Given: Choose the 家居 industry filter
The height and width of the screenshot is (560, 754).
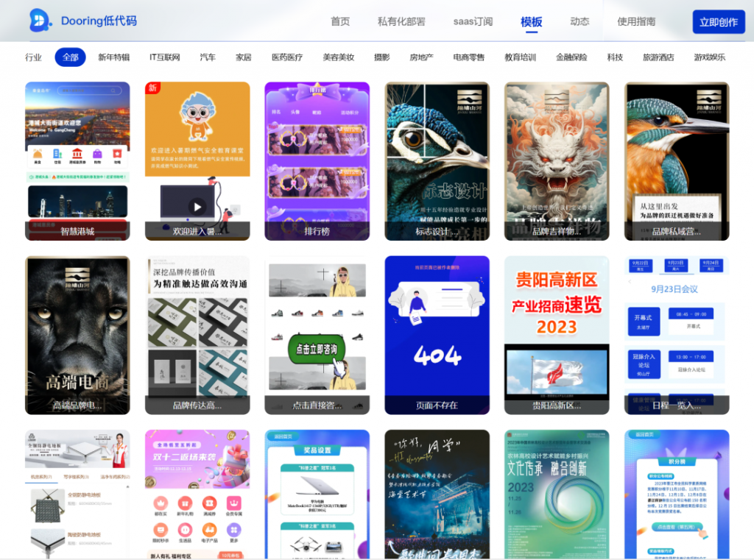Looking at the screenshot, I should pyautogui.click(x=244, y=57).
